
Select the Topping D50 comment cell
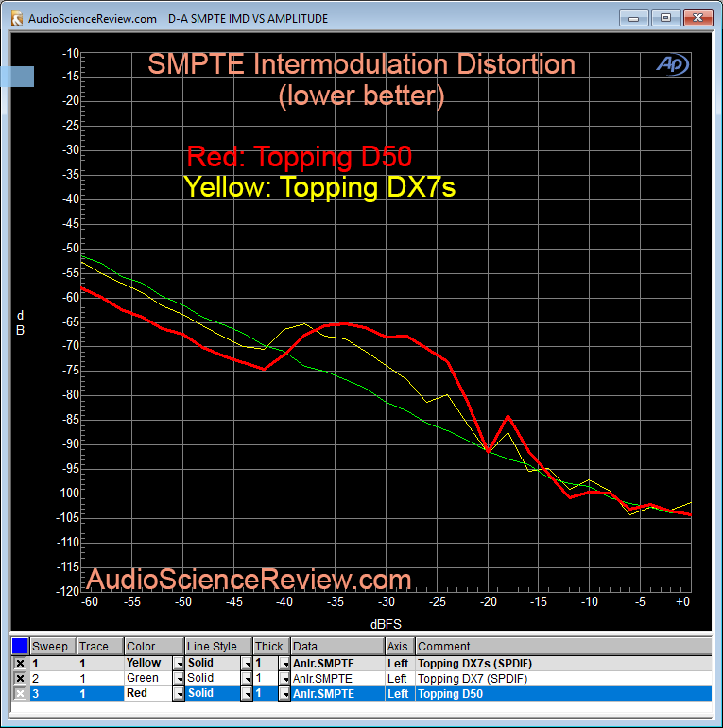(x=563, y=694)
